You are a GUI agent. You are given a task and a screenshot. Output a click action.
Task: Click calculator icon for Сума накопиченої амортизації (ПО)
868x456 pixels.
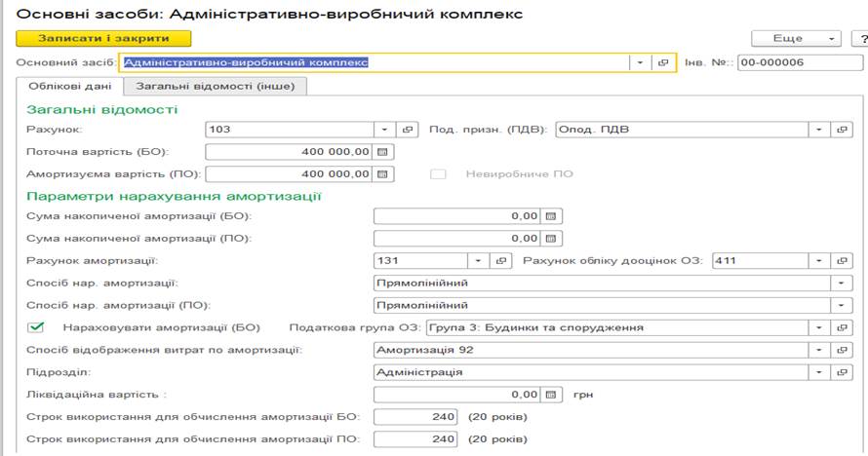click(551, 238)
